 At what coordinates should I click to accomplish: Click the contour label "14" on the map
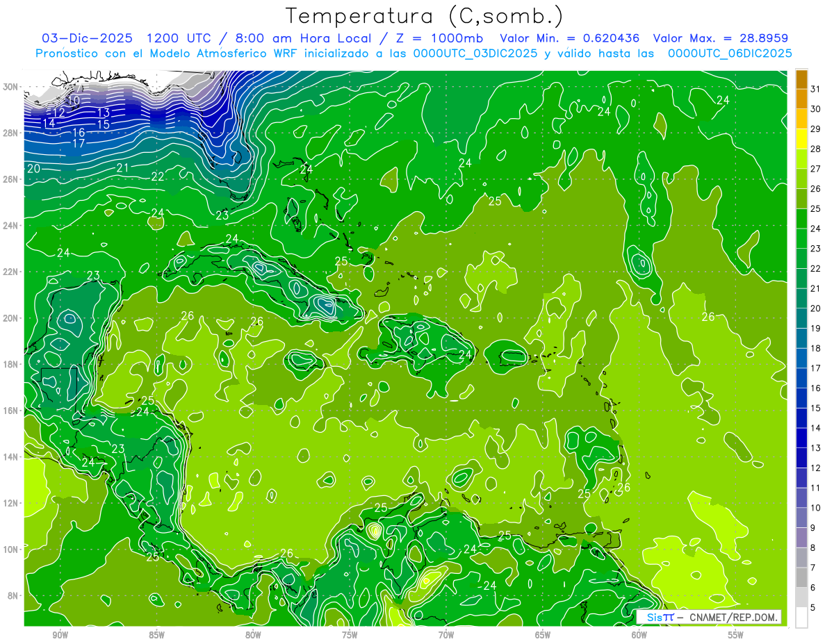coord(49,124)
